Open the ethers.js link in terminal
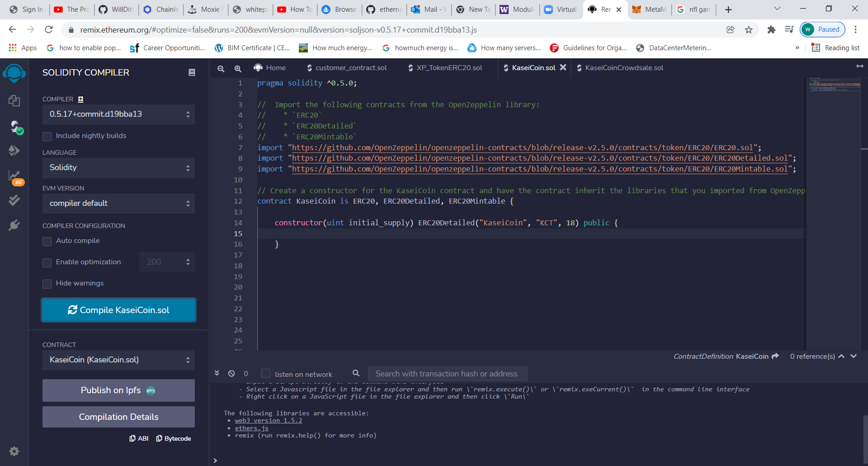This screenshot has width=868, height=466. 252,428
